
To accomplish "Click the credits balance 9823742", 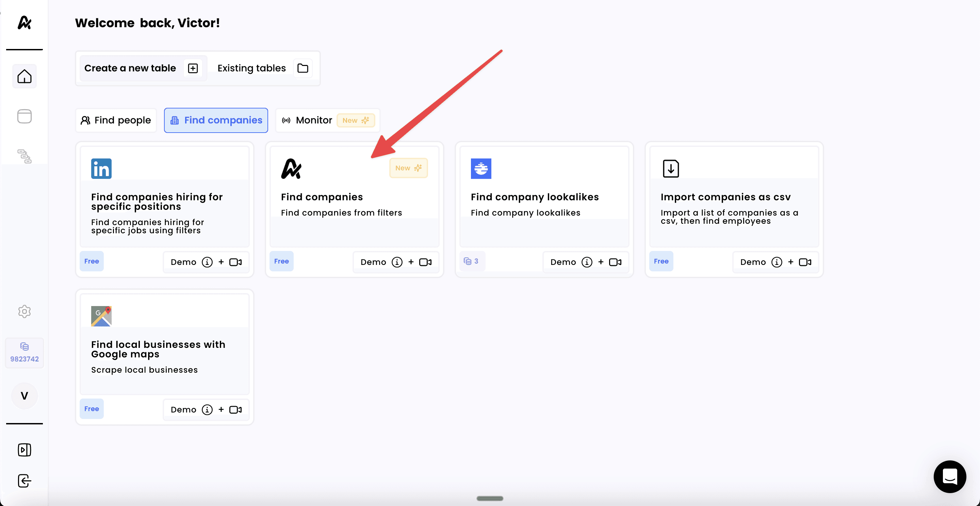I will click(24, 353).
